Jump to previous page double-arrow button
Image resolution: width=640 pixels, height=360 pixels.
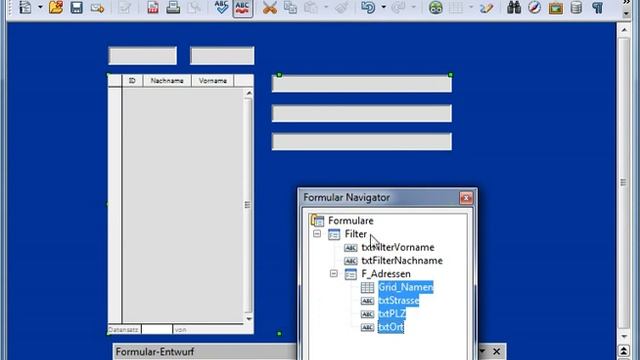click(x=624, y=351)
